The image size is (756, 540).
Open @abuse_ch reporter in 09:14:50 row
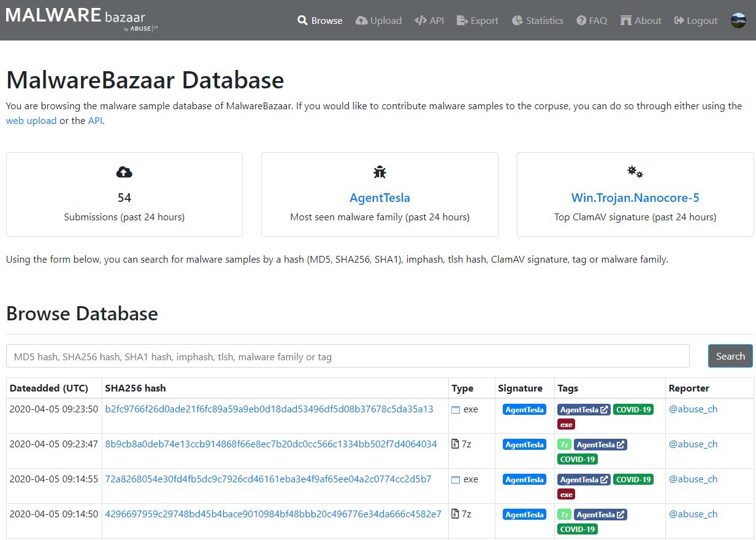(x=693, y=514)
